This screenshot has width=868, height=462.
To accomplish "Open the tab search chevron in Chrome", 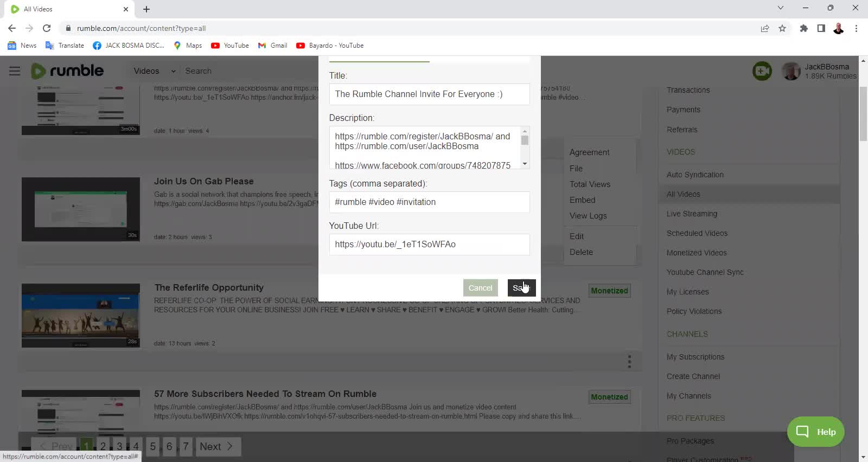I will (x=780, y=8).
